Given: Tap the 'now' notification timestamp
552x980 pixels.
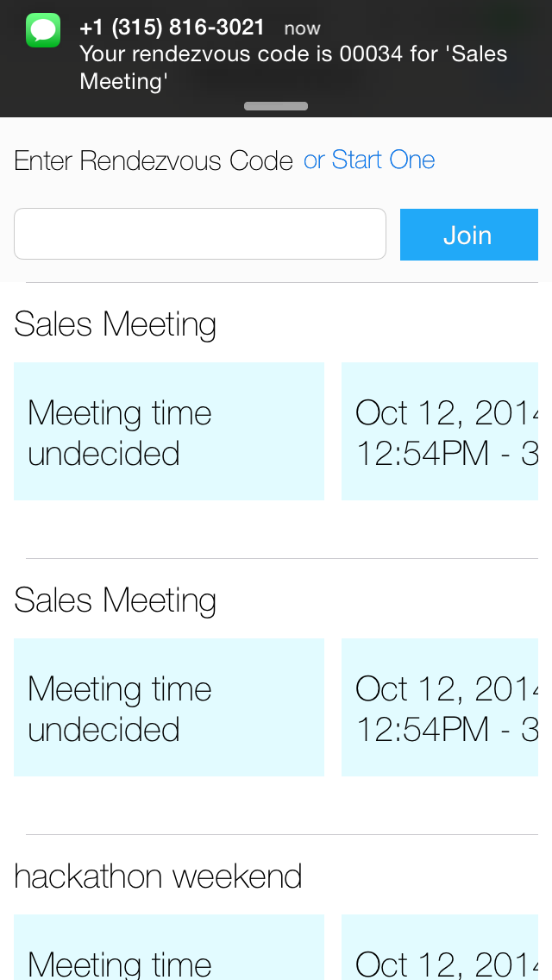Looking at the screenshot, I should [x=302, y=28].
